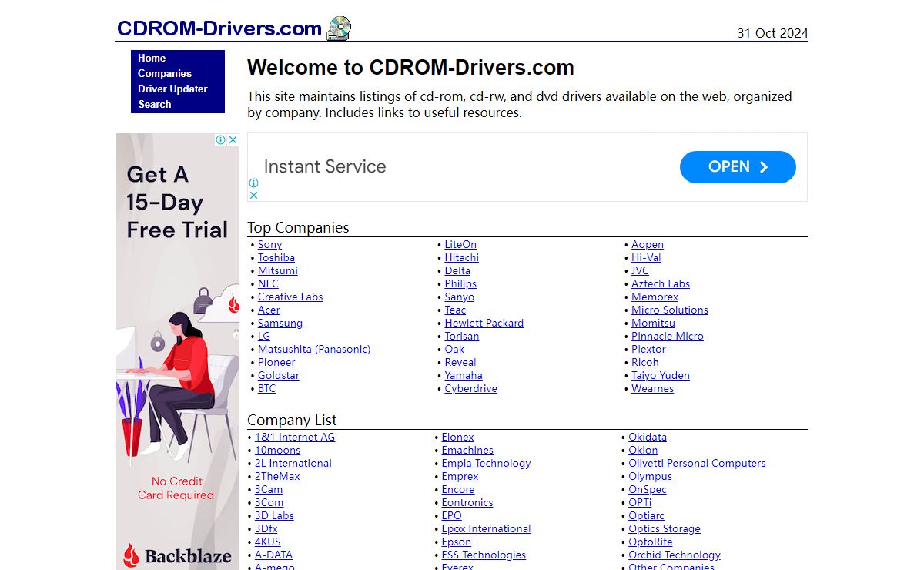
Task: Open the 2L International link
Action: point(293,463)
